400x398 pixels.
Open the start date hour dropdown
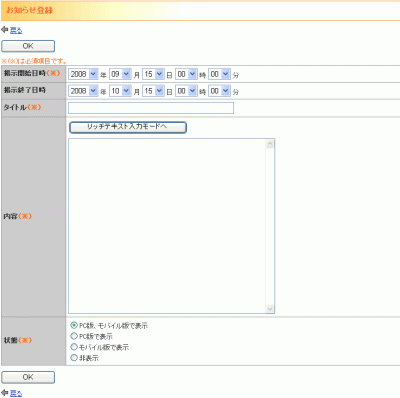tap(186, 74)
